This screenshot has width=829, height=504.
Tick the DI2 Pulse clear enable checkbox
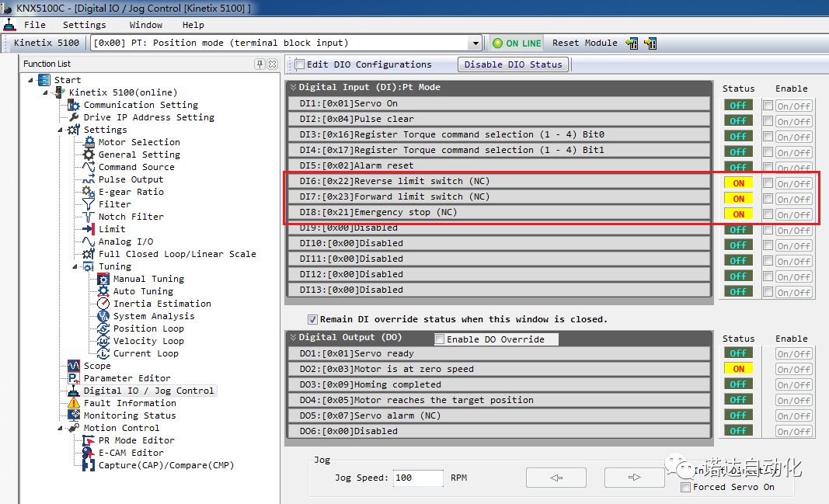click(x=768, y=121)
